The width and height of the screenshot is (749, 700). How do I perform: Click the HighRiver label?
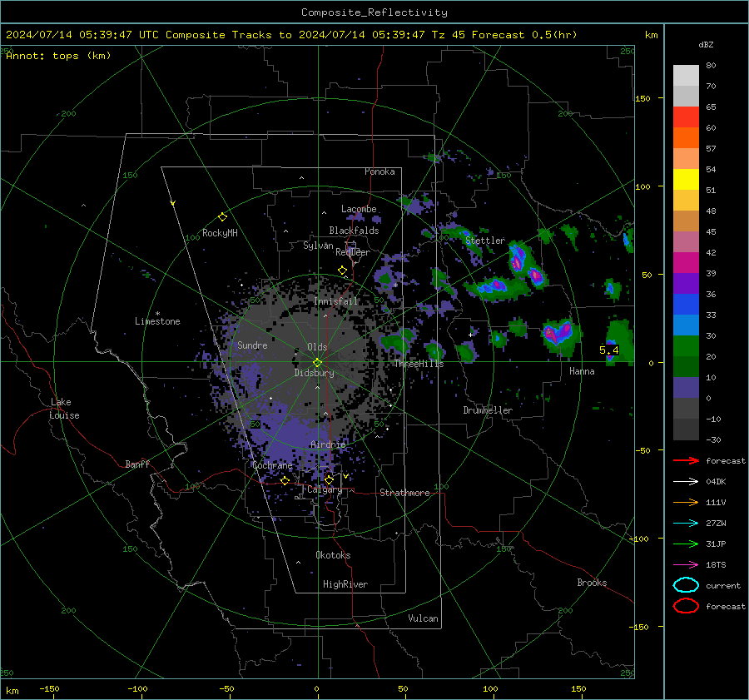(345, 584)
